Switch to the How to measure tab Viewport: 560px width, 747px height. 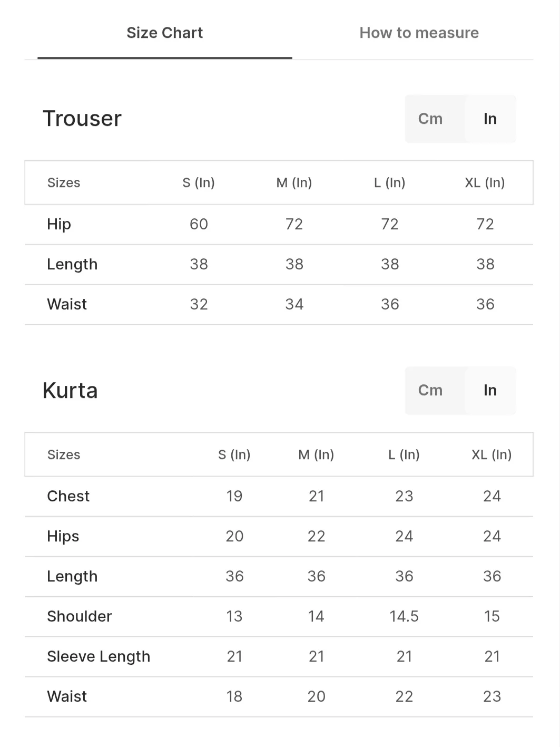tap(419, 33)
